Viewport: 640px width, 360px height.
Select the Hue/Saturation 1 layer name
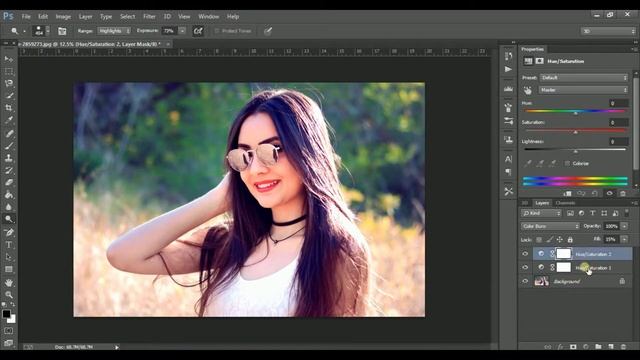point(593,268)
